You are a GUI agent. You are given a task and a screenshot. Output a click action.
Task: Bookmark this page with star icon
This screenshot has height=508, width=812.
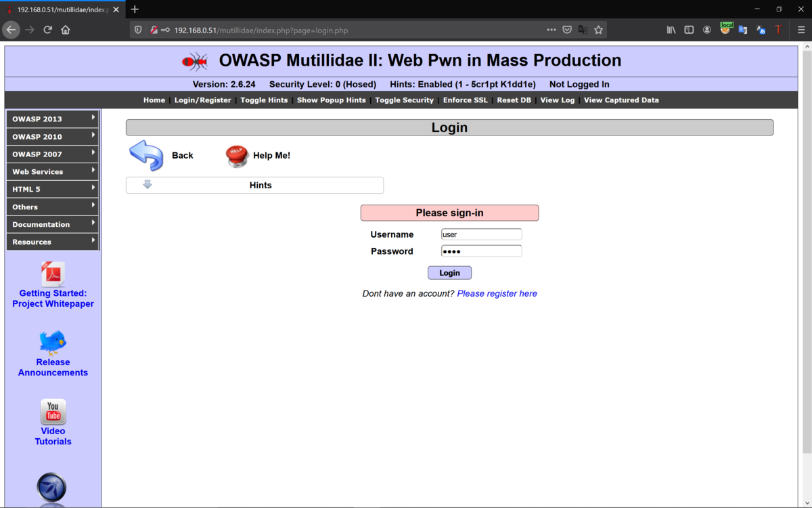pyautogui.click(x=598, y=30)
